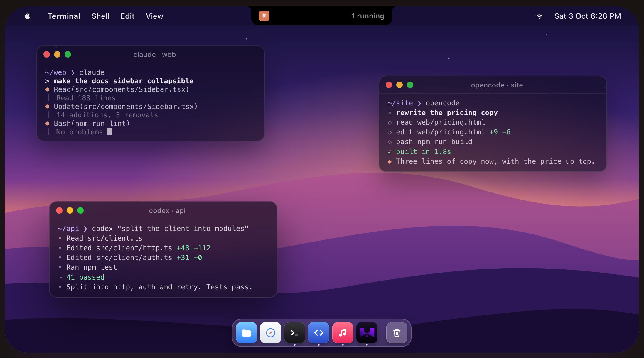Close the codex · api window
644x358 pixels.
59,210
